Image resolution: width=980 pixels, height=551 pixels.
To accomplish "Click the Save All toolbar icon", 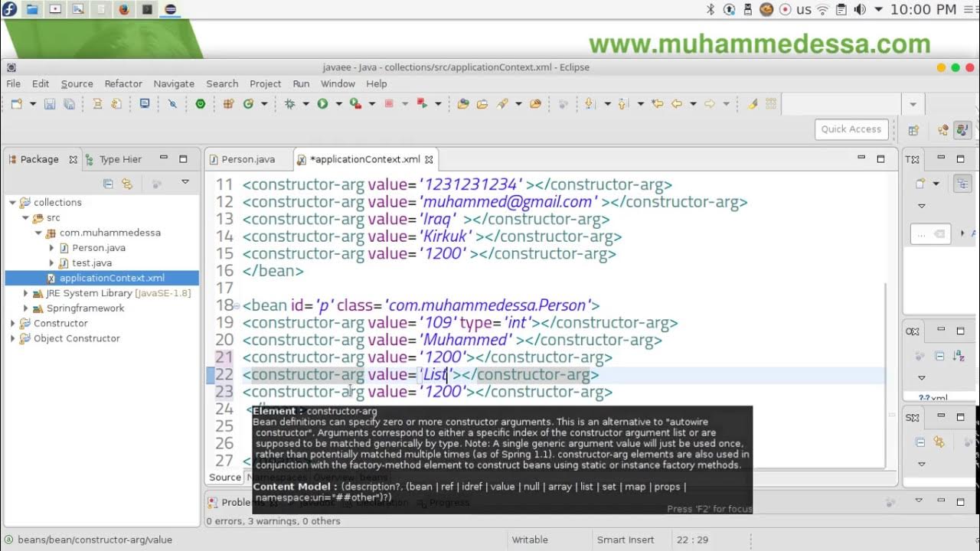I will pos(68,104).
